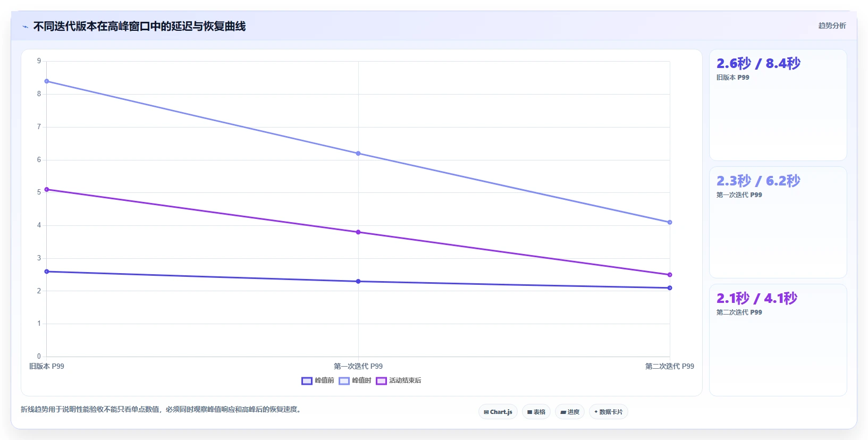
Task: Click the 峰值前 point at 旧版本 P99
Action: (x=47, y=272)
